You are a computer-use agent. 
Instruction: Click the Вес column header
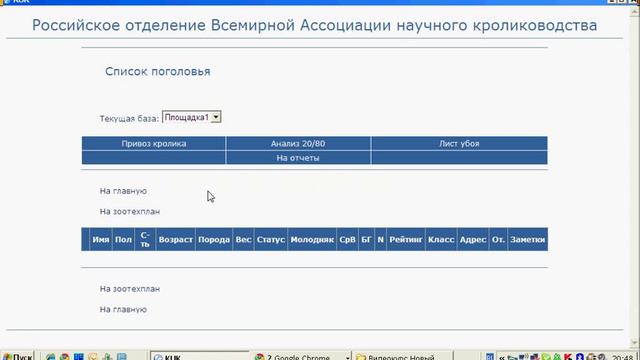[x=243, y=240]
